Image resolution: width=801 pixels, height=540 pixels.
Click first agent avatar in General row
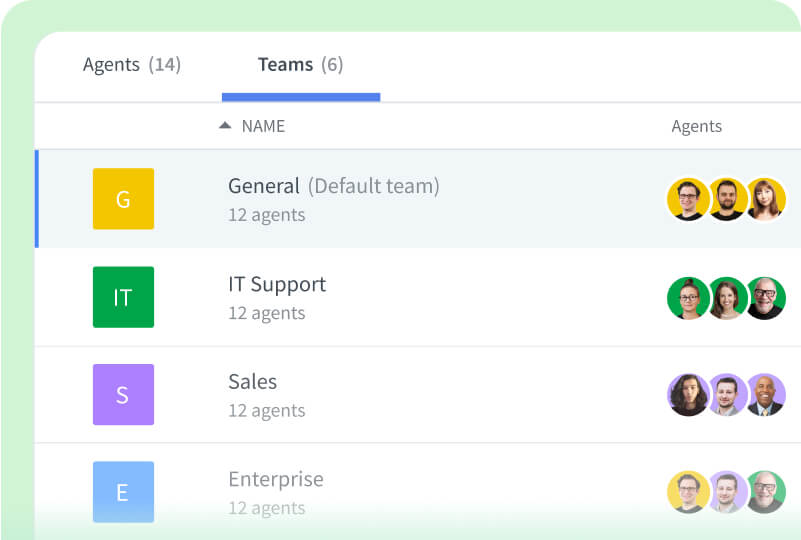coord(688,199)
